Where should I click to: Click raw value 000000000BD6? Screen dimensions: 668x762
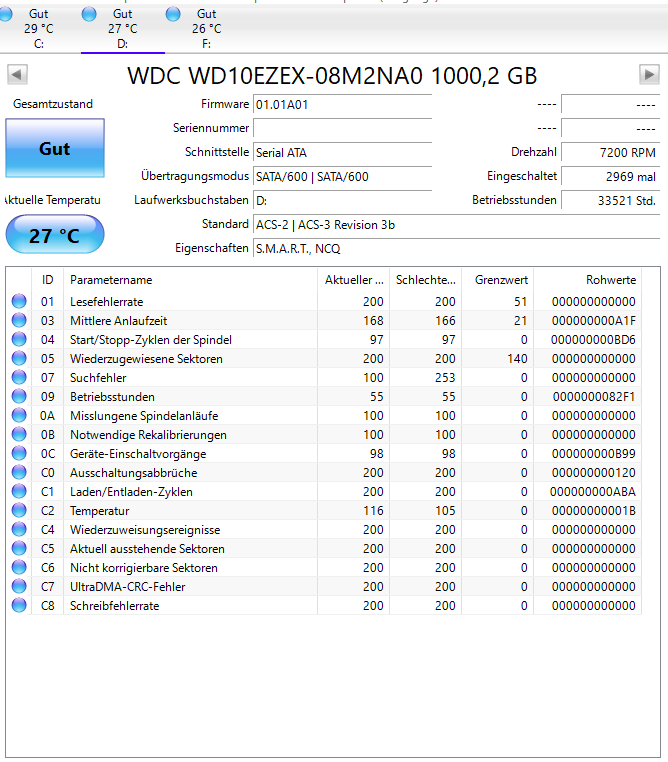[x=593, y=340]
